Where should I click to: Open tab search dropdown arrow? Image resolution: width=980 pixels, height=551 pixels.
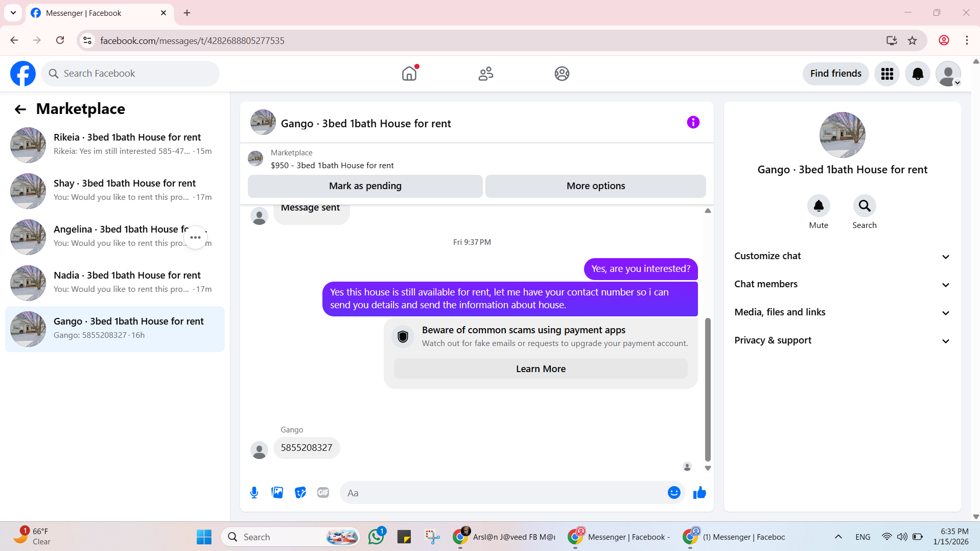13,13
